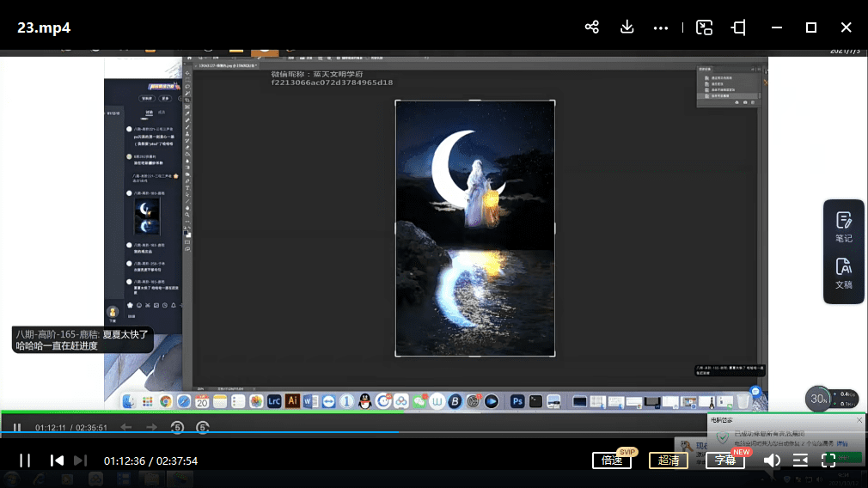This screenshot has width=868, height=488.
Task: Capture a screenshot with the crop icon
Action: click(x=739, y=27)
